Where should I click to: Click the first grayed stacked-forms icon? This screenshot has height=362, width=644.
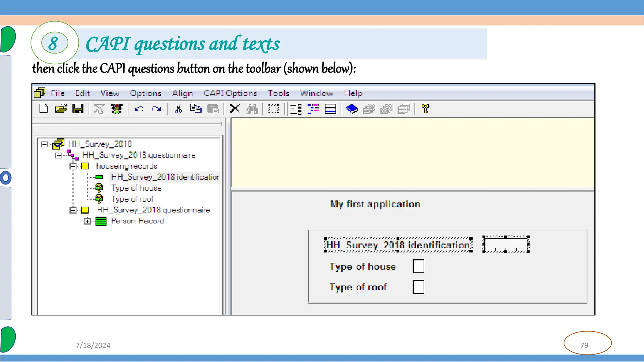pyautogui.click(x=369, y=109)
